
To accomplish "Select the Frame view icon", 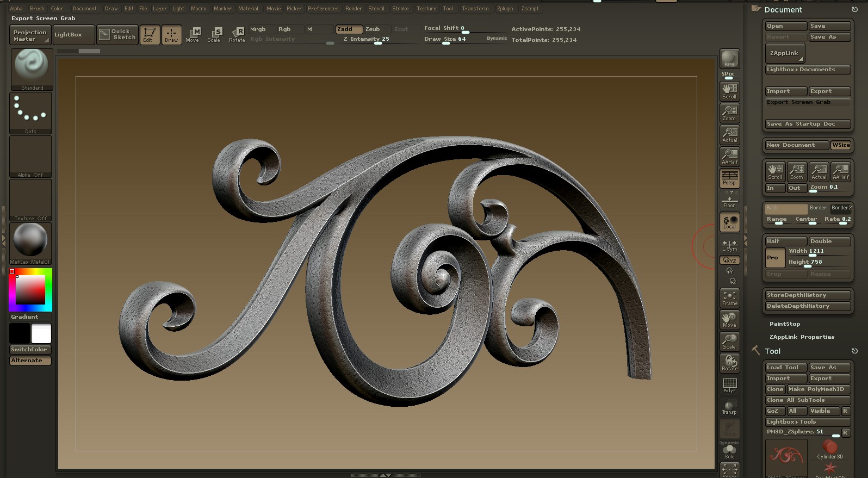I will tap(729, 298).
